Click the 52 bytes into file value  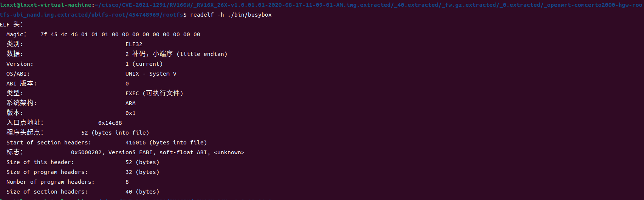(x=115, y=133)
